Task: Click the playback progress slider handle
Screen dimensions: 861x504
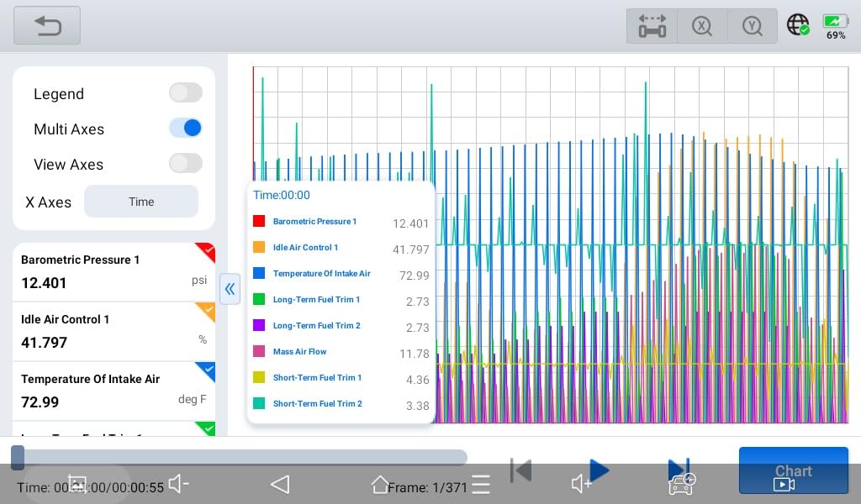Action: (18, 457)
